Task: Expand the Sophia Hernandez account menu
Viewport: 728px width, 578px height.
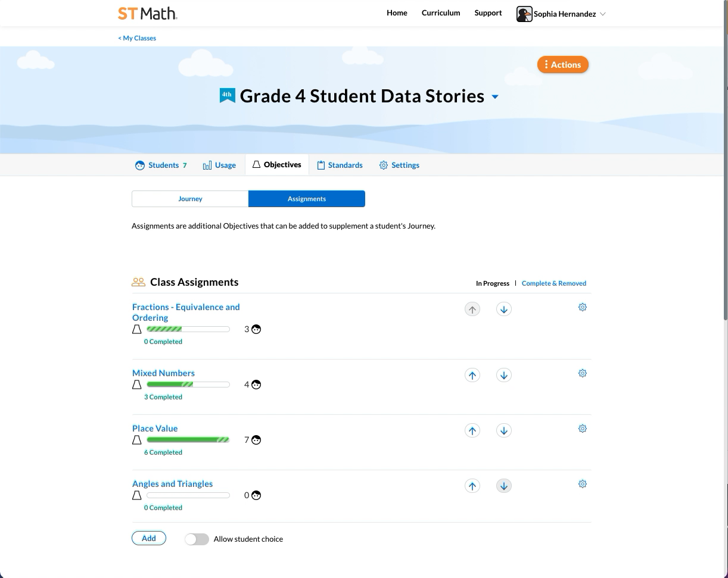Action: point(603,13)
